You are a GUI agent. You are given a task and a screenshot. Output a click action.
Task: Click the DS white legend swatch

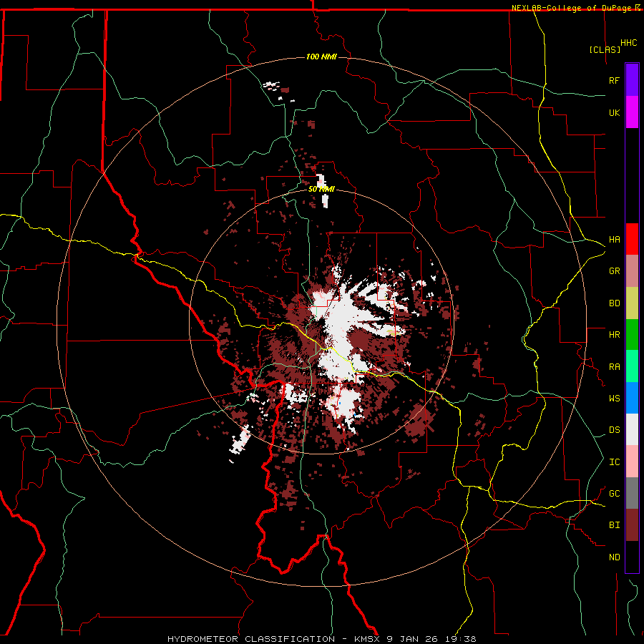632,429
